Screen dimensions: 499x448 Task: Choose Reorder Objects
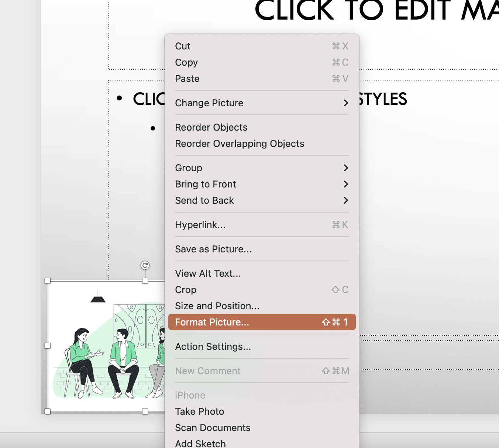(211, 127)
